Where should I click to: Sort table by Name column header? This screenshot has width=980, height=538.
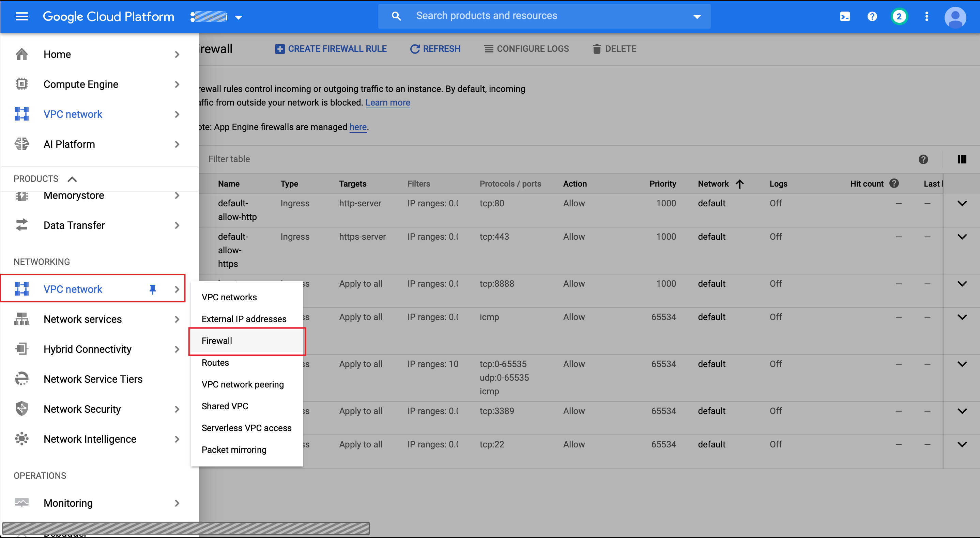pos(229,184)
